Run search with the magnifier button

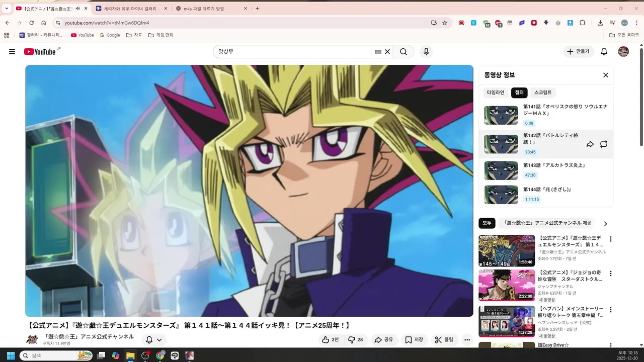[x=404, y=52]
